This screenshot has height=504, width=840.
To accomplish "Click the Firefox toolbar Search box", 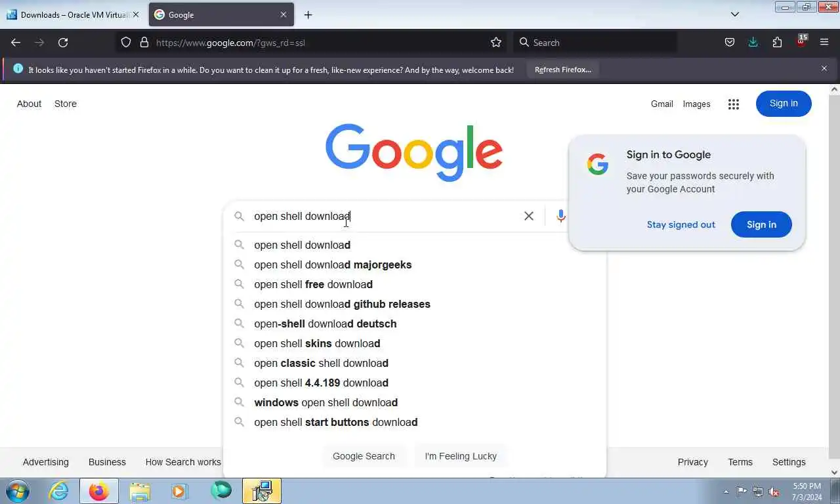I will (x=595, y=43).
